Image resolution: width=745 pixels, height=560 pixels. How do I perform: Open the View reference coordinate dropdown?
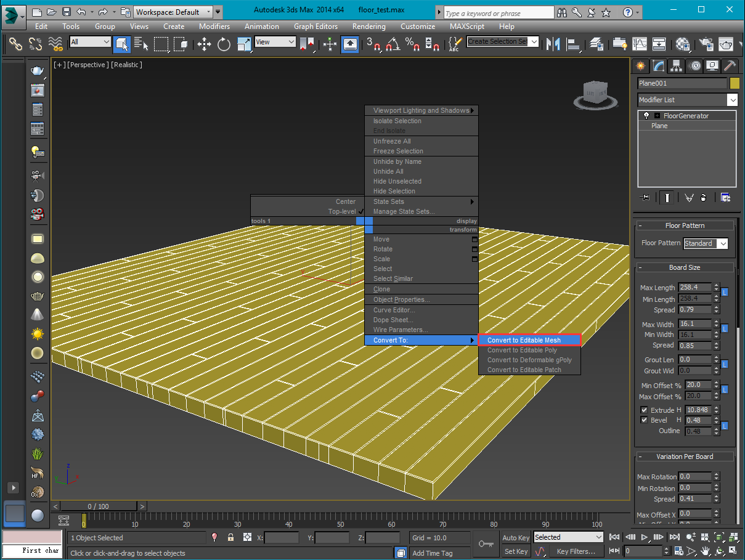click(275, 42)
